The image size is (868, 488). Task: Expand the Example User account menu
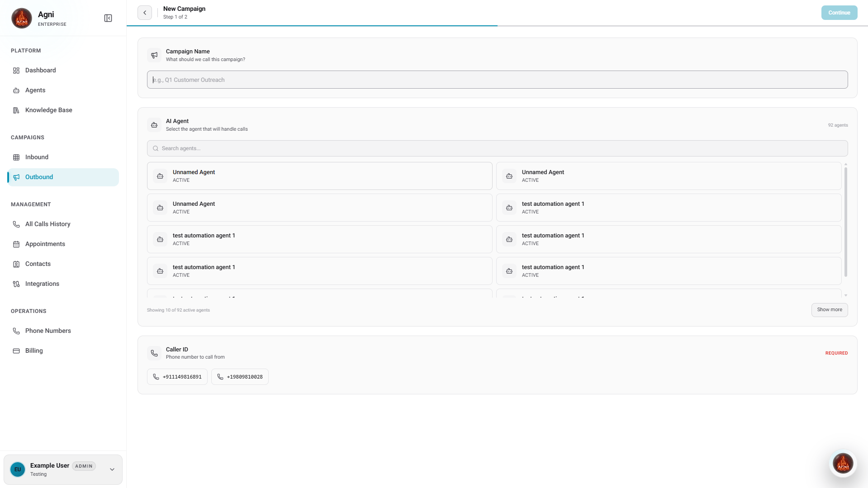(112, 469)
